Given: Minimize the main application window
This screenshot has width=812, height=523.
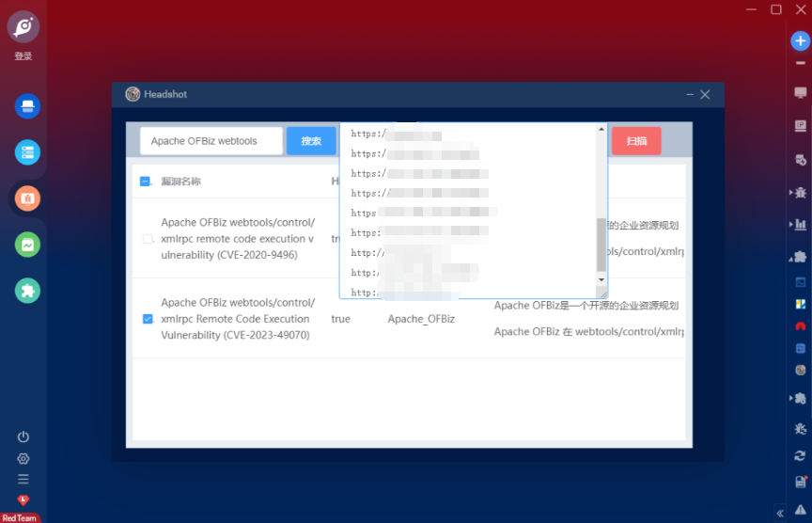Looking at the screenshot, I should [752, 9].
